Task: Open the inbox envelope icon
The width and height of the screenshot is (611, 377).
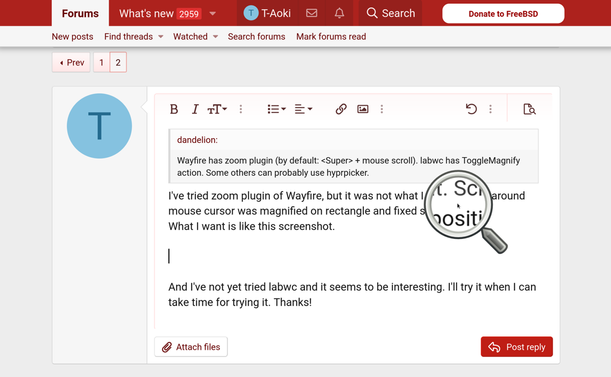Action: (311, 13)
